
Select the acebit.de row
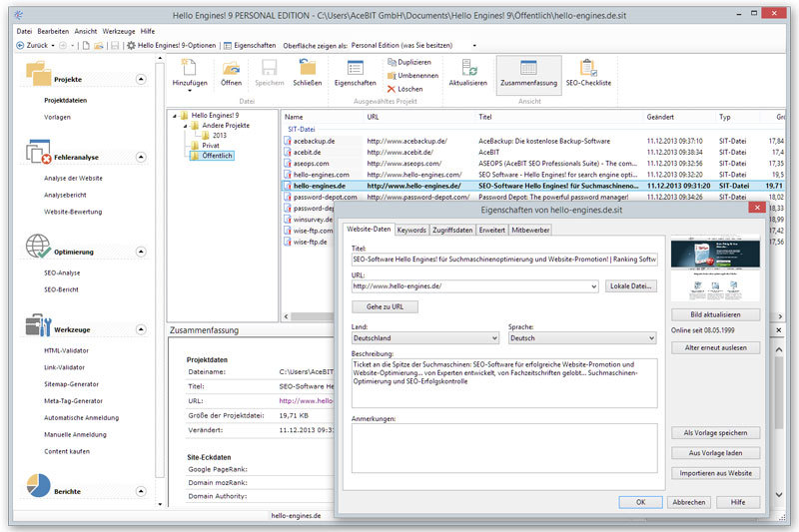tap(532, 153)
